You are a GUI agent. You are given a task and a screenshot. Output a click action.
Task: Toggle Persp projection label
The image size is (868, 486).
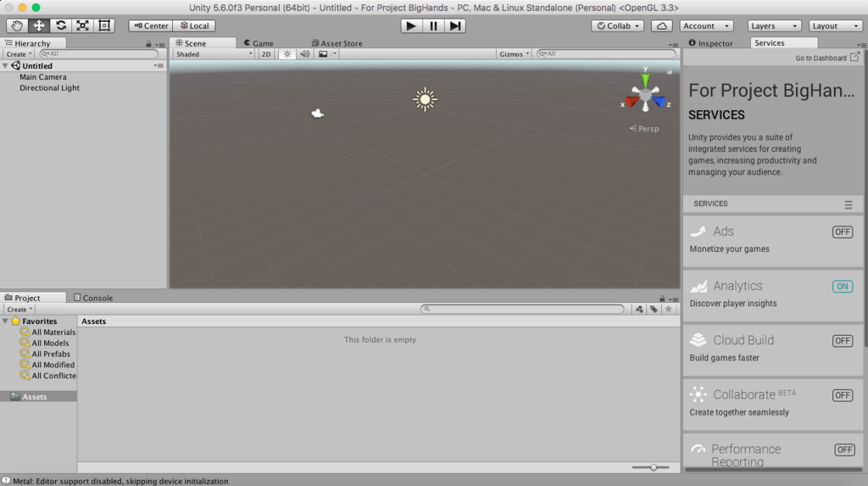coord(644,129)
